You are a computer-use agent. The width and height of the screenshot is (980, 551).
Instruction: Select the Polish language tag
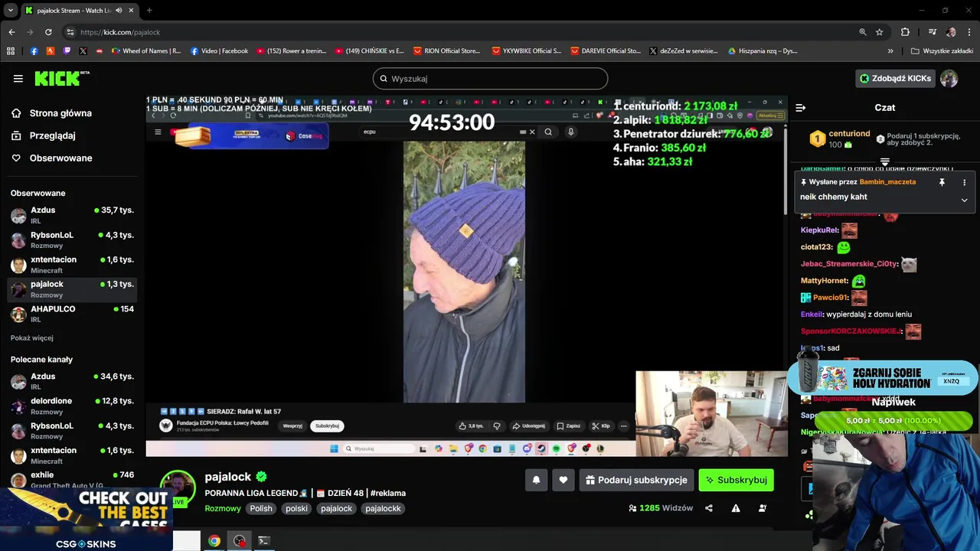pyautogui.click(x=261, y=508)
